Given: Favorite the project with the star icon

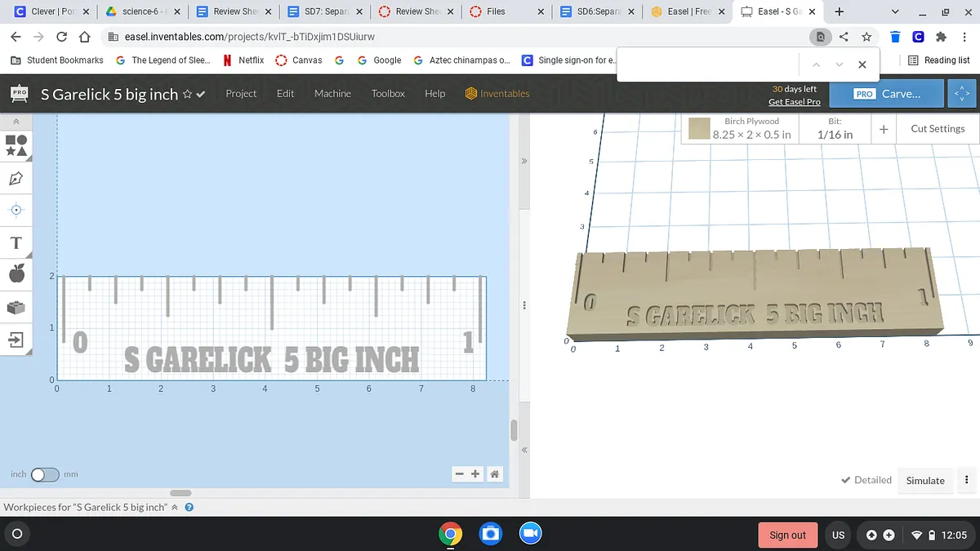Looking at the screenshot, I should [x=187, y=94].
